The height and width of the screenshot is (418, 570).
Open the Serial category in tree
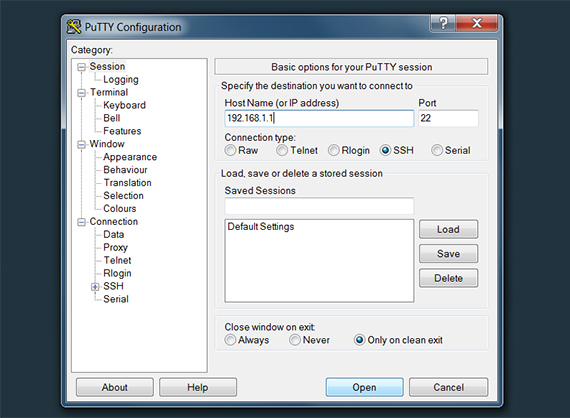(x=116, y=299)
